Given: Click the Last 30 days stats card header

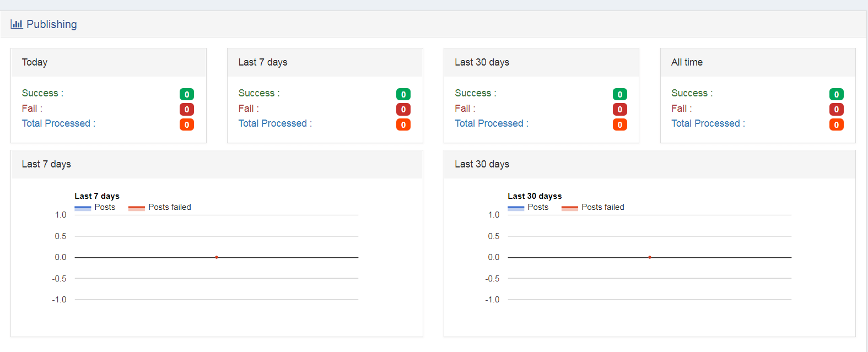Looking at the screenshot, I should (x=541, y=62).
